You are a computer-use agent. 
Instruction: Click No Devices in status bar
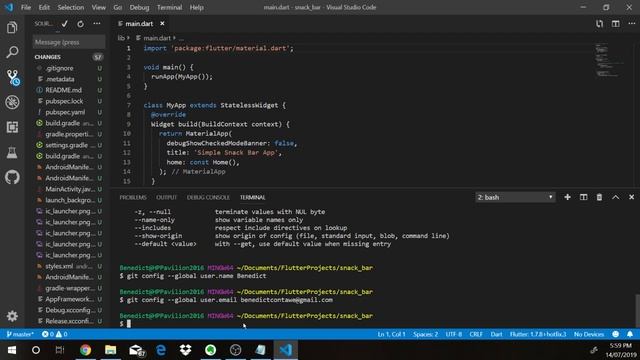(589, 334)
